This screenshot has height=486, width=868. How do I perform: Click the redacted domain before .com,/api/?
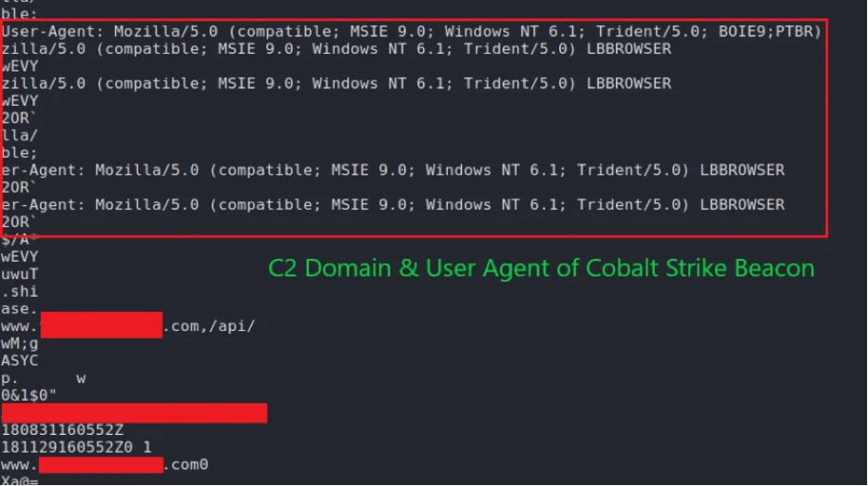point(101,326)
